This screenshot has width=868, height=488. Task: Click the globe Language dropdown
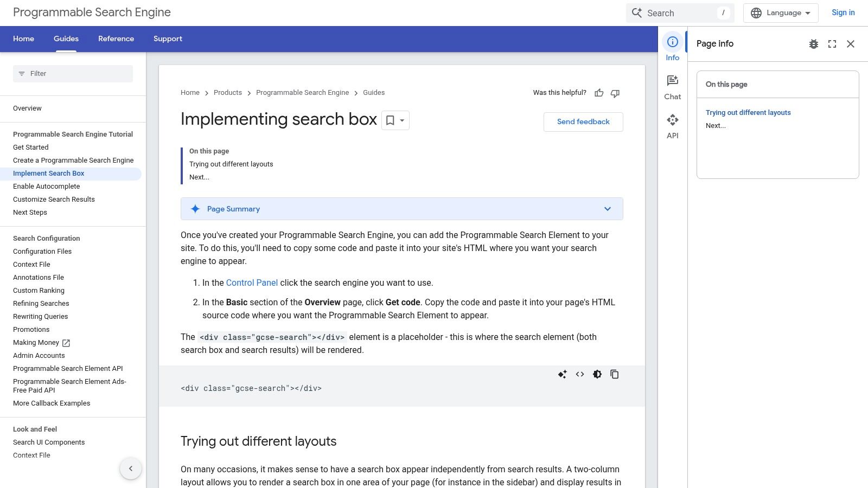tap(781, 13)
